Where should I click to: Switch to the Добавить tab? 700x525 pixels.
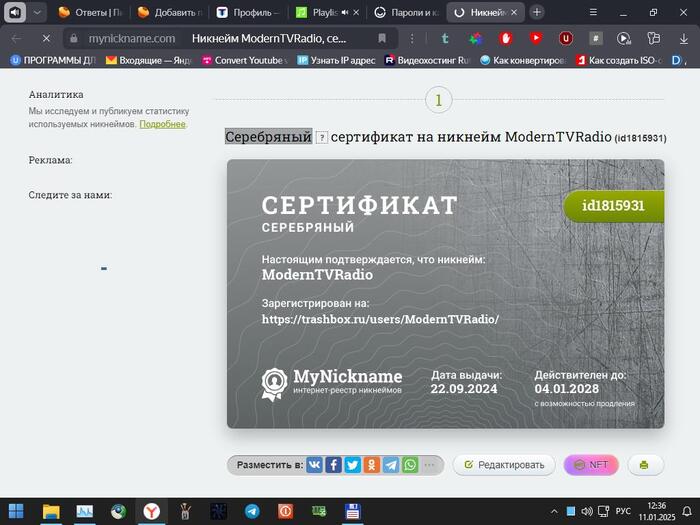tap(170, 12)
